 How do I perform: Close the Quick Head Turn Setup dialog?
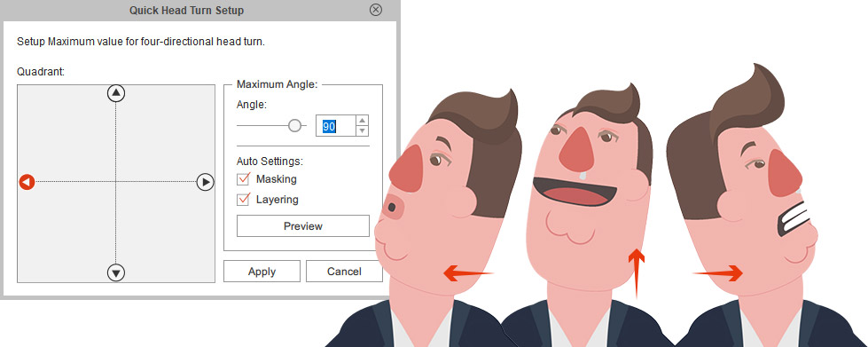pyautogui.click(x=376, y=10)
